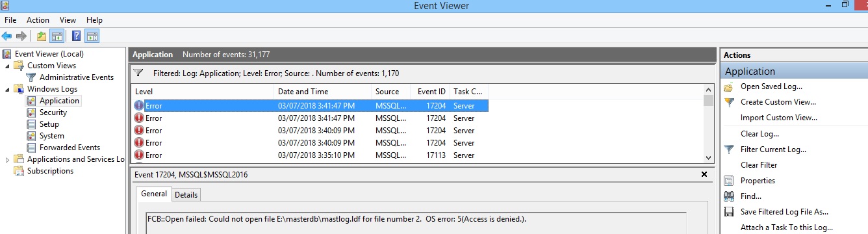Select Custom Views in the tree
Screen dimensions: 868x234
tap(51, 66)
